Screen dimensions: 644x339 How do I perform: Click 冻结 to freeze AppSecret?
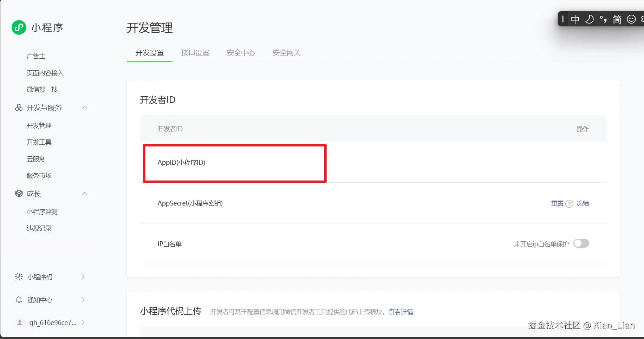tap(583, 203)
